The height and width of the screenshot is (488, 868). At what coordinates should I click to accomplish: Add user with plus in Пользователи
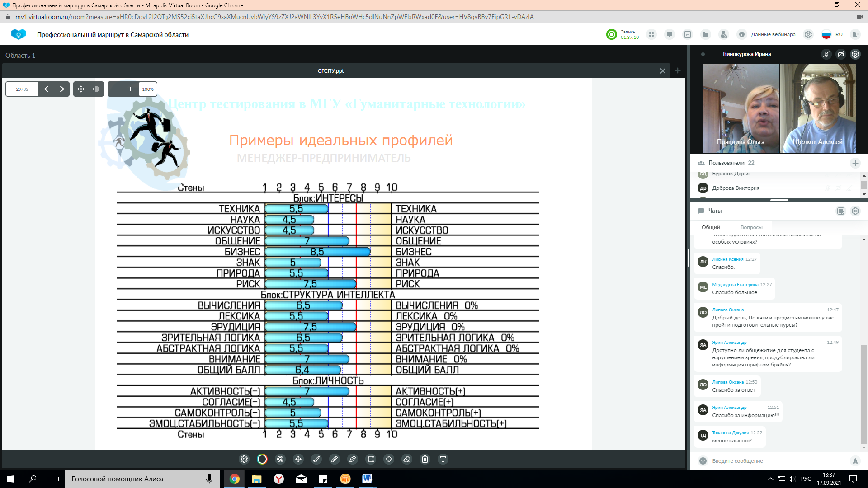[x=855, y=163]
